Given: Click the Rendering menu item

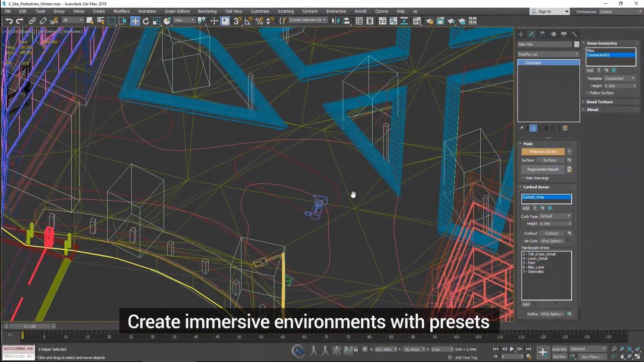Looking at the screenshot, I should [x=207, y=11].
